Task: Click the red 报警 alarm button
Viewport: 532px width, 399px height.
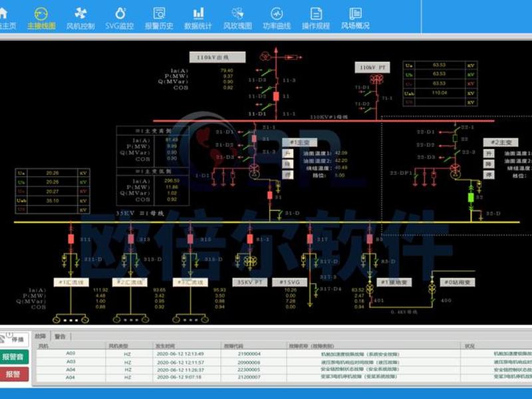Action: 13,374
